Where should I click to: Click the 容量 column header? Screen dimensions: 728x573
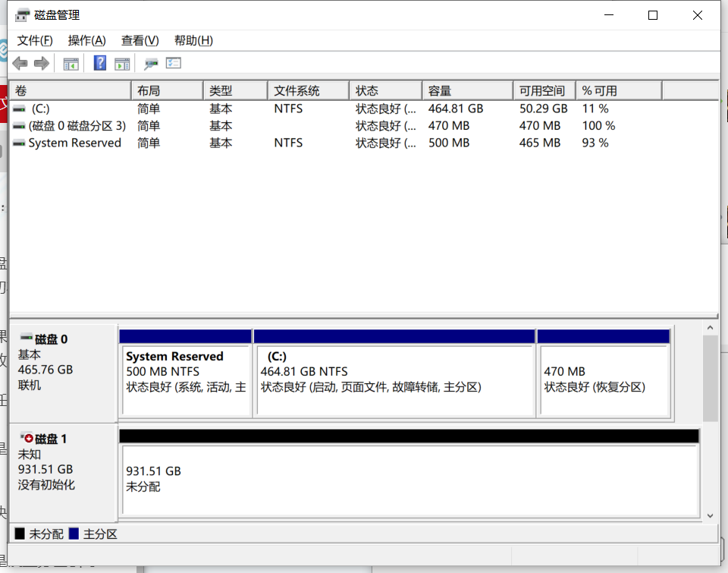(x=466, y=90)
